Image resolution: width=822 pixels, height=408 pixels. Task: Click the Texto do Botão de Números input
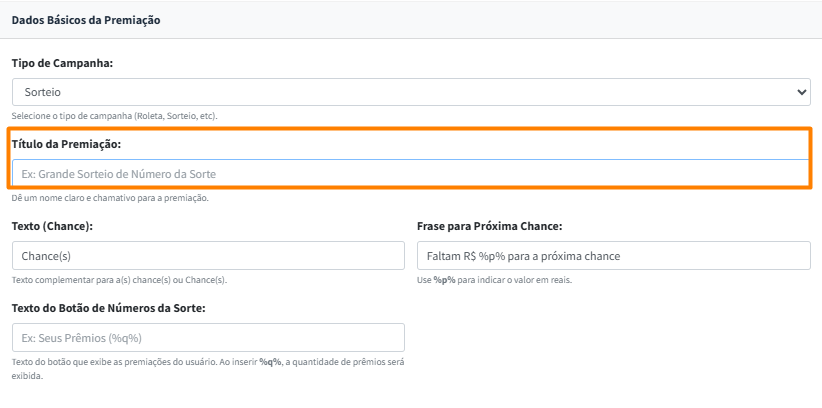(208, 337)
